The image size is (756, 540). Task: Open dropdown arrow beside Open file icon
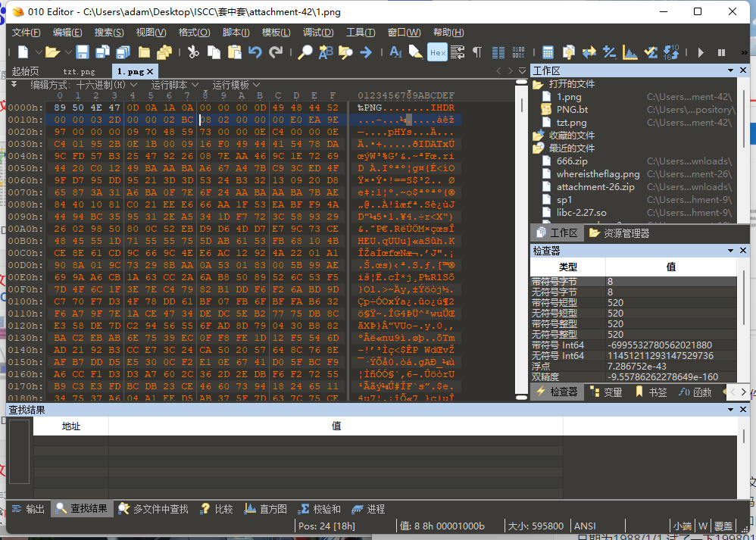(x=68, y=52)
